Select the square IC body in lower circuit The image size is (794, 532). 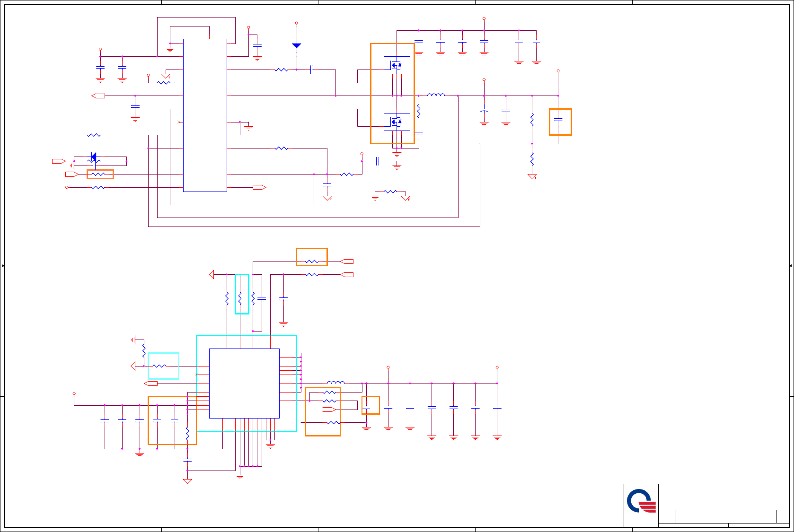click(244, 384)
